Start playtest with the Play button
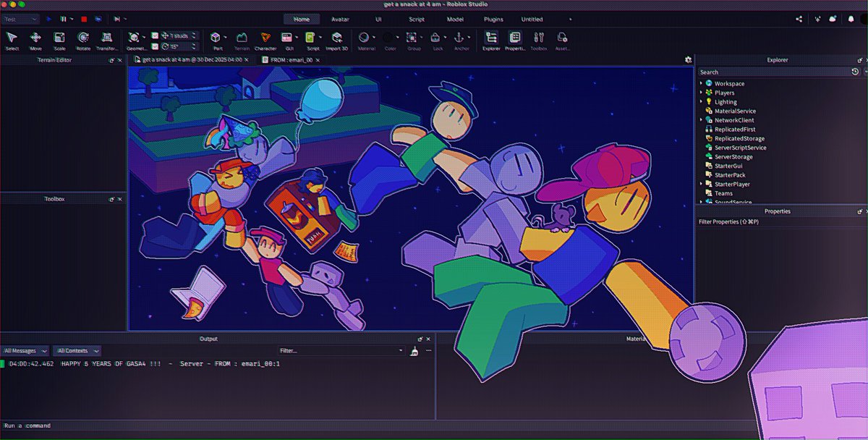The width and height of the screenshot is (868, 440). [49, 19]
